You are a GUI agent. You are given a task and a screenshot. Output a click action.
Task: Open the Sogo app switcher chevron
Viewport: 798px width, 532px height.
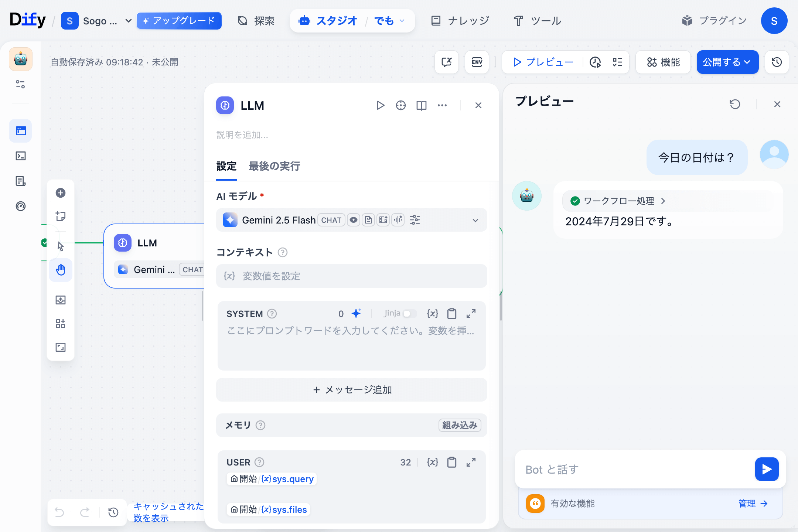[128, 21]
